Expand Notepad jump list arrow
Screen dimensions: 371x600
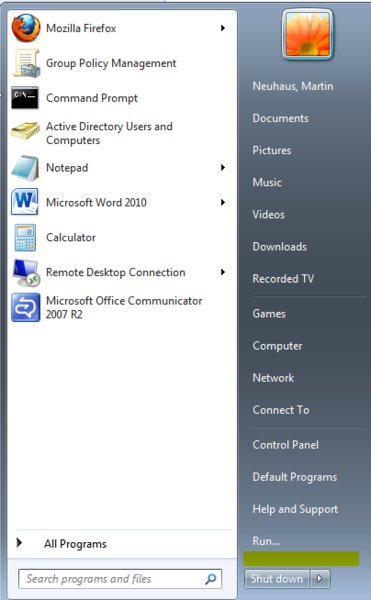(x=223, y=168)
